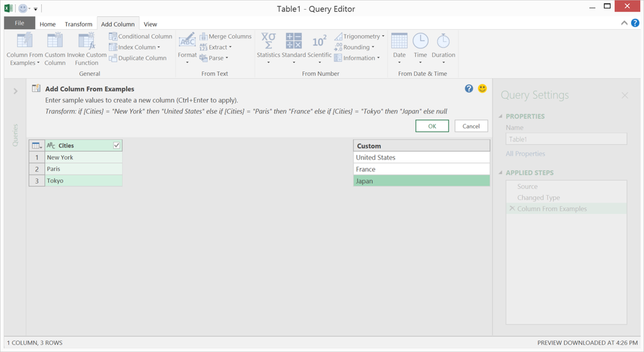This screenshot has width=644, height=352.
Task: Select the New York cell
Action: 83,157
